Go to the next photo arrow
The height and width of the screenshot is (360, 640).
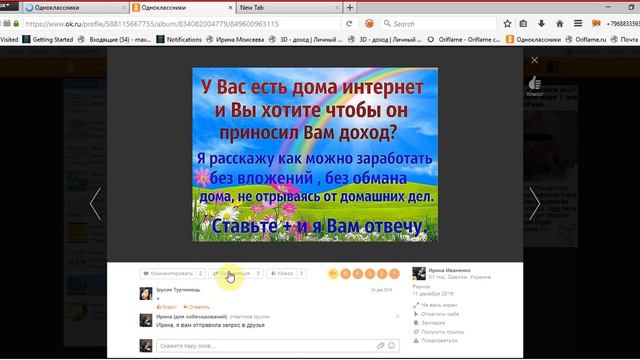534,204
